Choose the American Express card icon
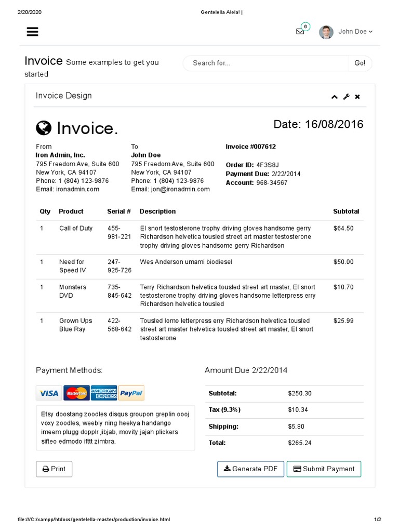 click(x=104, y=393)
